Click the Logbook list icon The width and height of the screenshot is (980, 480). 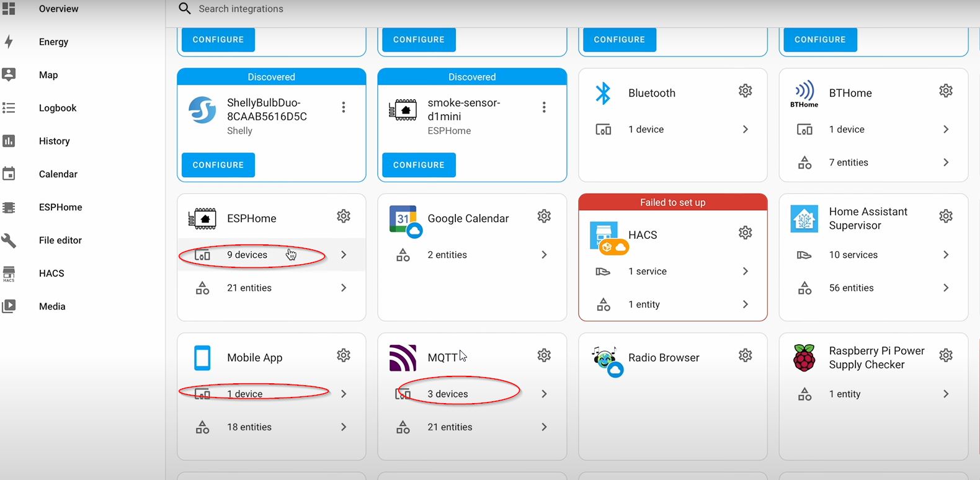coord(9,108)
